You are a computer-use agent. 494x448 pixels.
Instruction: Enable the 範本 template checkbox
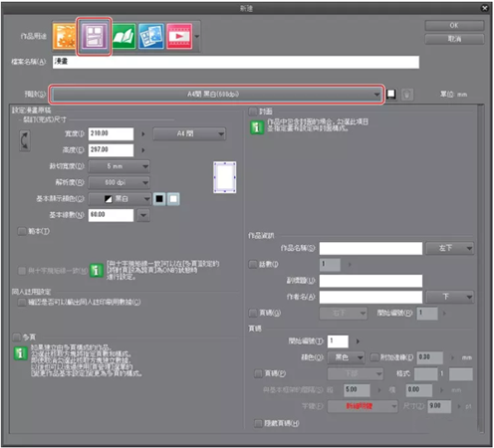click(x=22, y=231)
